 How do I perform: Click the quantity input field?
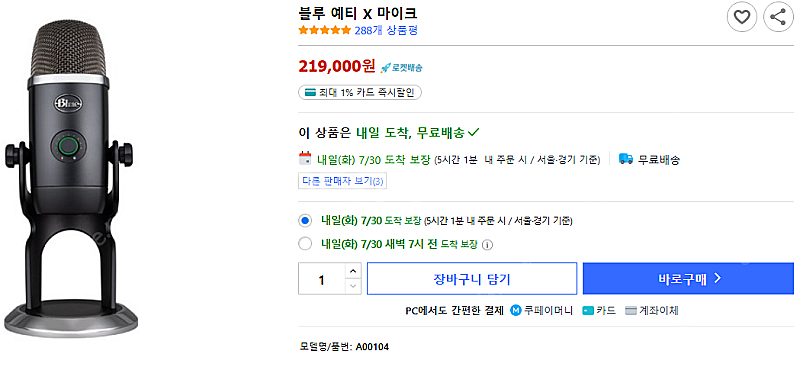coord(322,279)
